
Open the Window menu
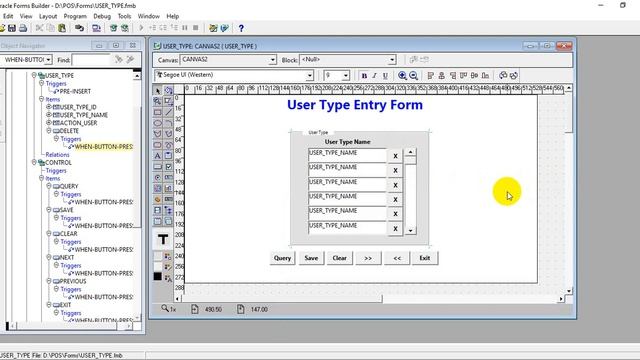tap(149, 16)
